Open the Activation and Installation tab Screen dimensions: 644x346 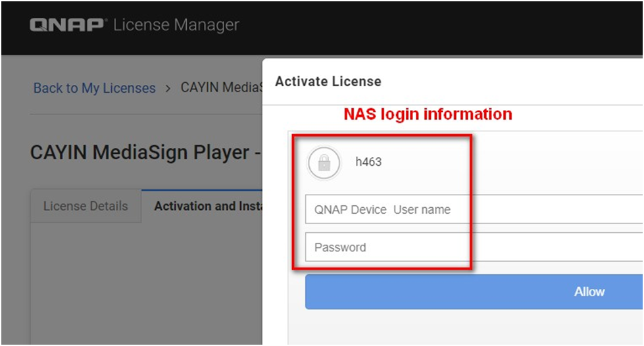pos(204,207)
